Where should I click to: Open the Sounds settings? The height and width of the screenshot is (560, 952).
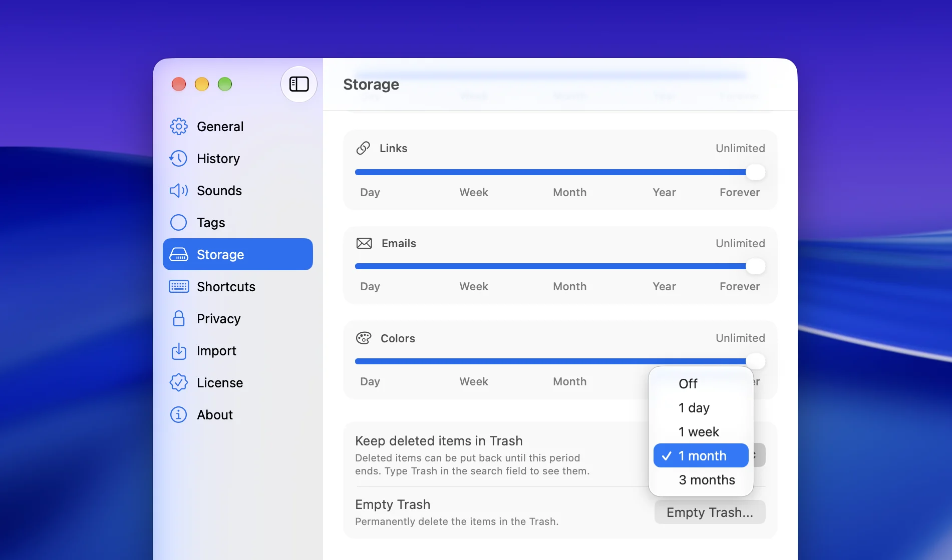click(x=238, y=191)
